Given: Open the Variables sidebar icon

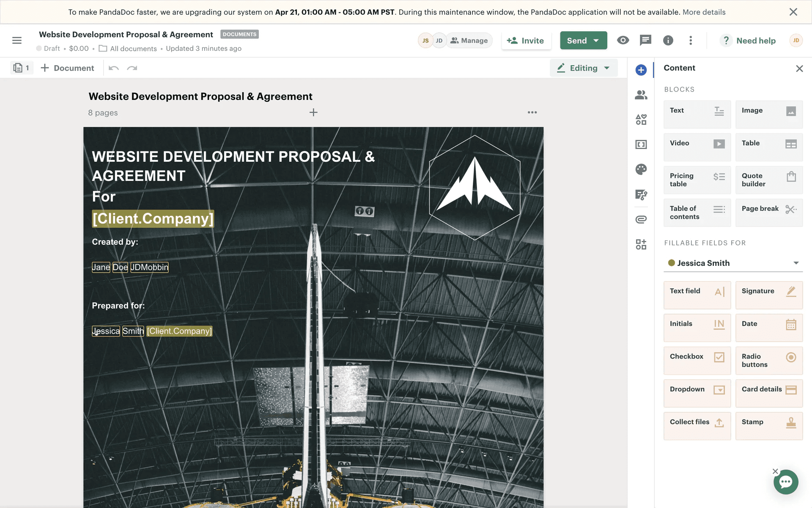Looking at the screenshot, I should pos(641,144).
